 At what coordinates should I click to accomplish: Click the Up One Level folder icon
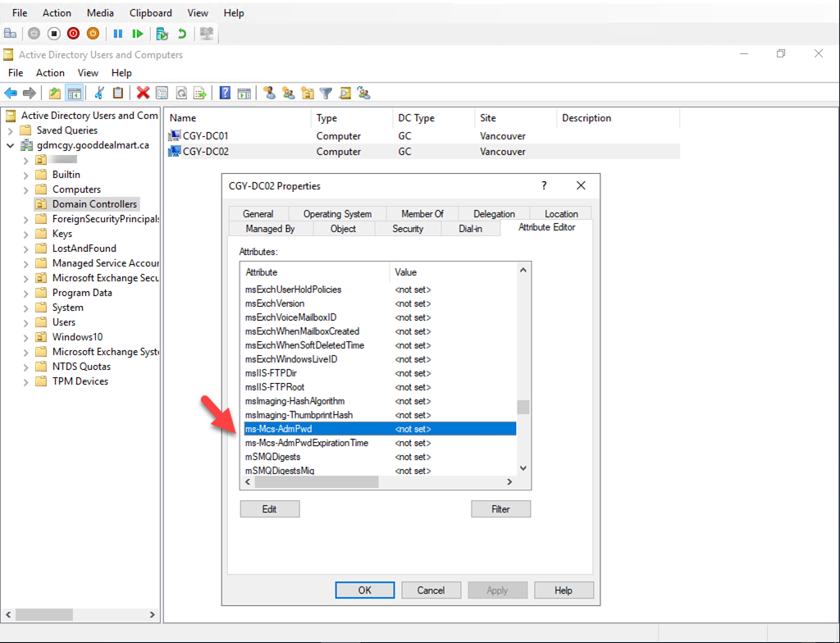pos(55,93)
